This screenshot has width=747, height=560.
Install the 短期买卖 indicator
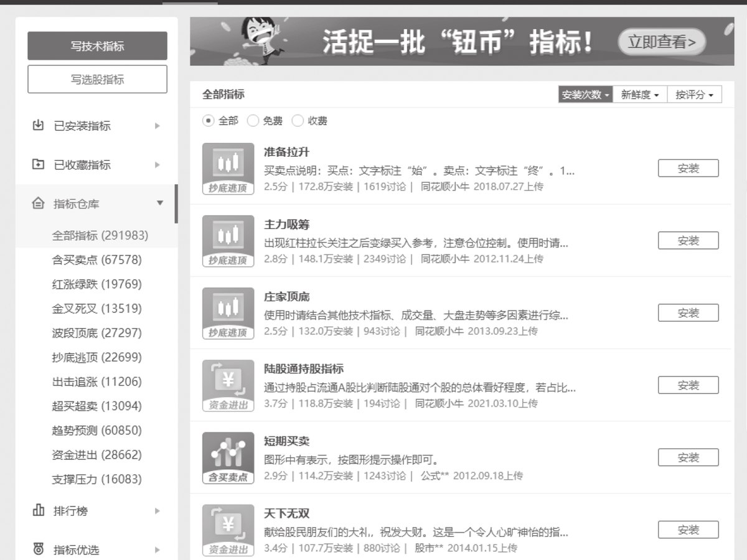click(x=688, y=457)
